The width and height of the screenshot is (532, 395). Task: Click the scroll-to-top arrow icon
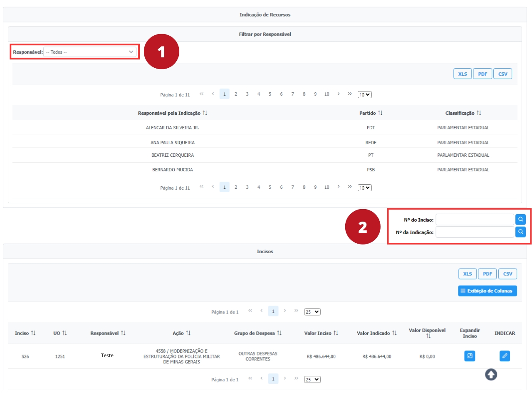[491, 374]
